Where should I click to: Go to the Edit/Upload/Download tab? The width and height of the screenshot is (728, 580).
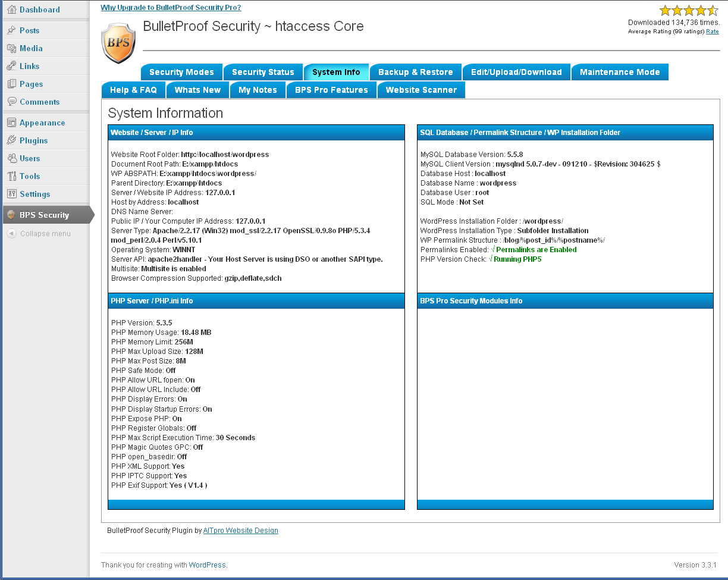(x=516, y=72)
